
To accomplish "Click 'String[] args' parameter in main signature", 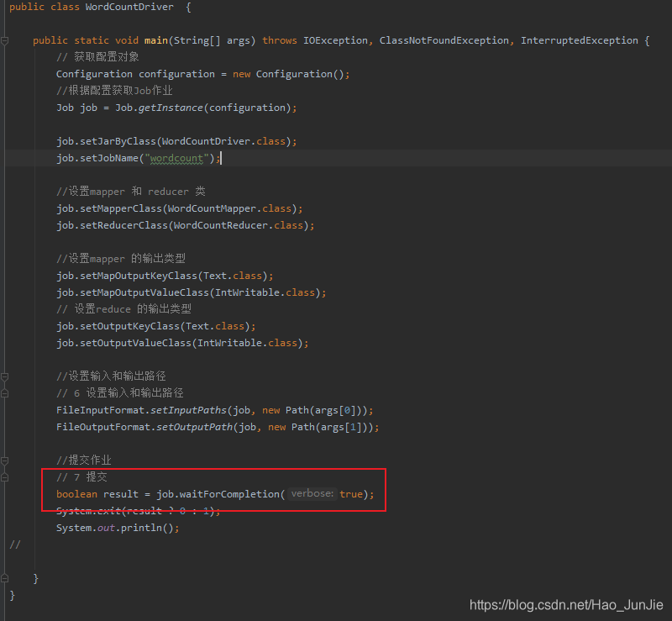I will point(212,40).
